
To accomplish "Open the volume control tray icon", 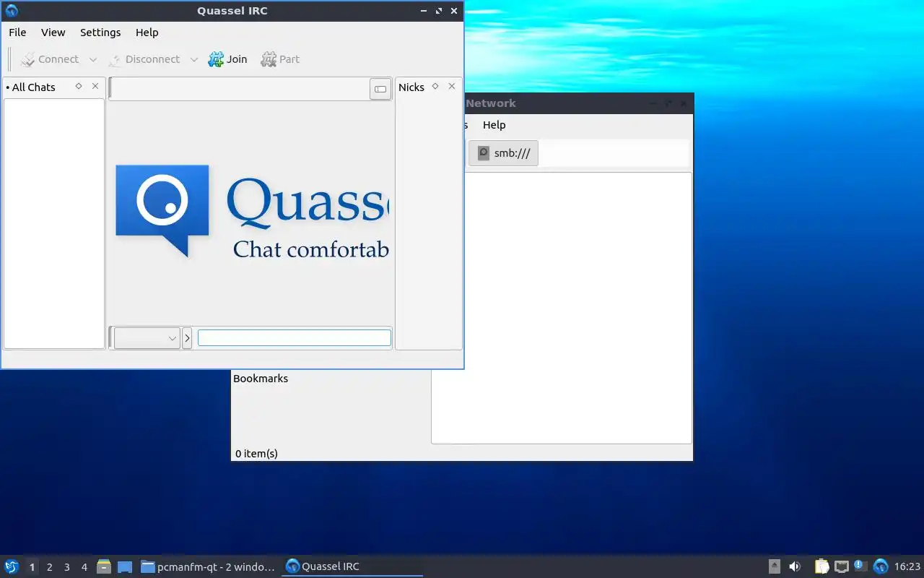I will 795,566.
